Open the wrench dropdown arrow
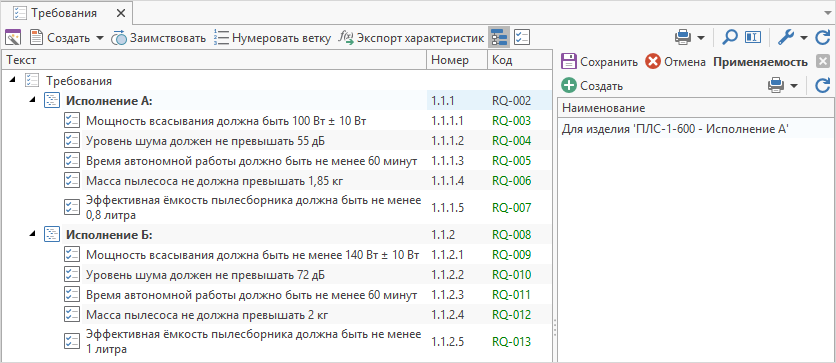Image resolution: width=836 pixels, height=363 pixels. tap(803, 38)
